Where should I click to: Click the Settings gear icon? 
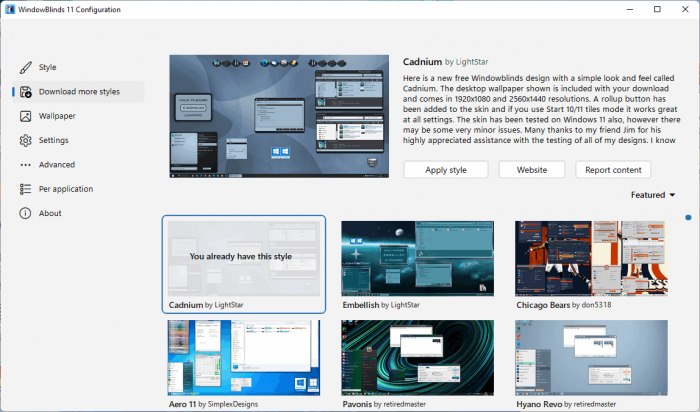[x=25, y=140]
